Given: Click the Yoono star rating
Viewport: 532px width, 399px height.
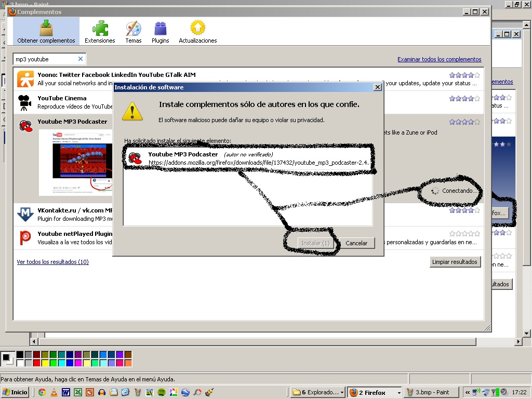Looking at the screenshot, I should [x=464, y=75].
